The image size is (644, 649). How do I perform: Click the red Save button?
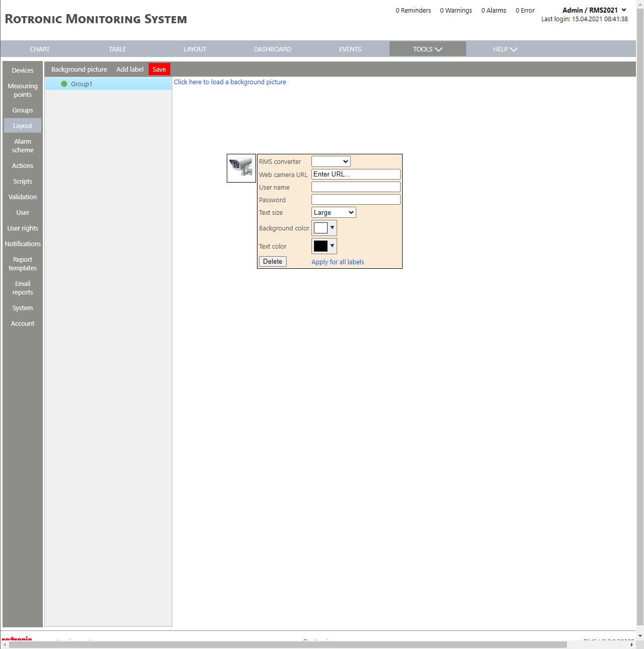click(159, 69)
